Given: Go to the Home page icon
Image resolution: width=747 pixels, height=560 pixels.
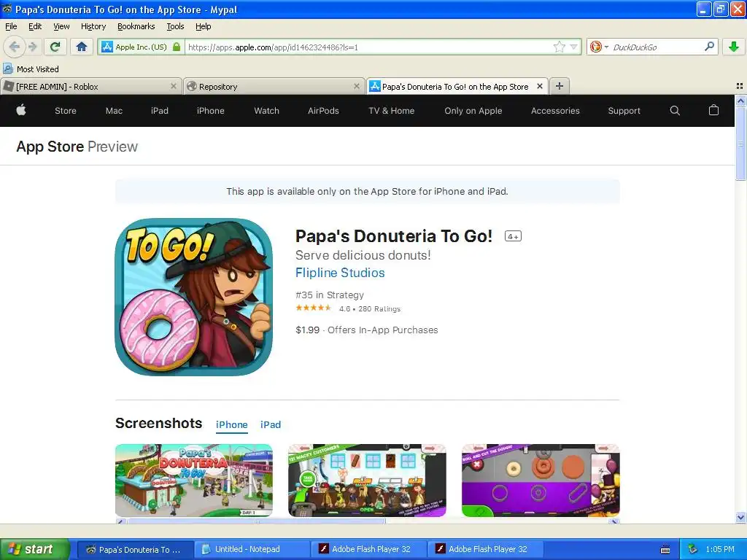Looking at the screenshot, I should point(82,47).
